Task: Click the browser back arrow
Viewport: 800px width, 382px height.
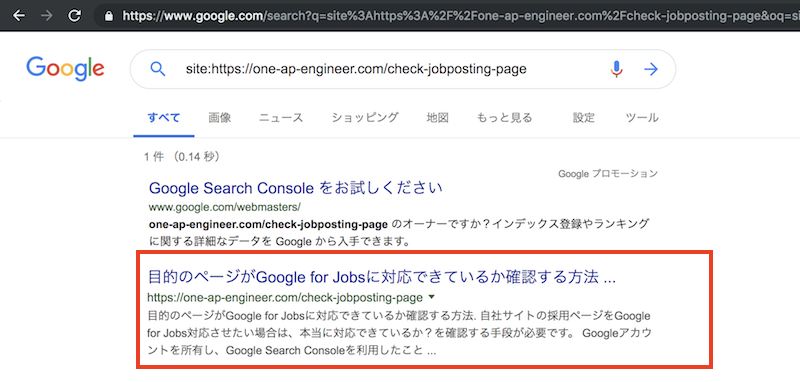Action: pos(19,16)
